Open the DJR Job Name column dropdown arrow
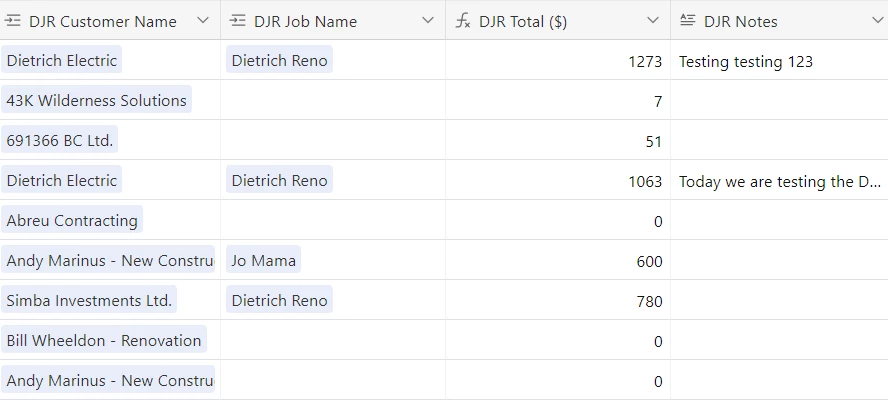This screenshot has width=888, height=400. click(428, 21)
